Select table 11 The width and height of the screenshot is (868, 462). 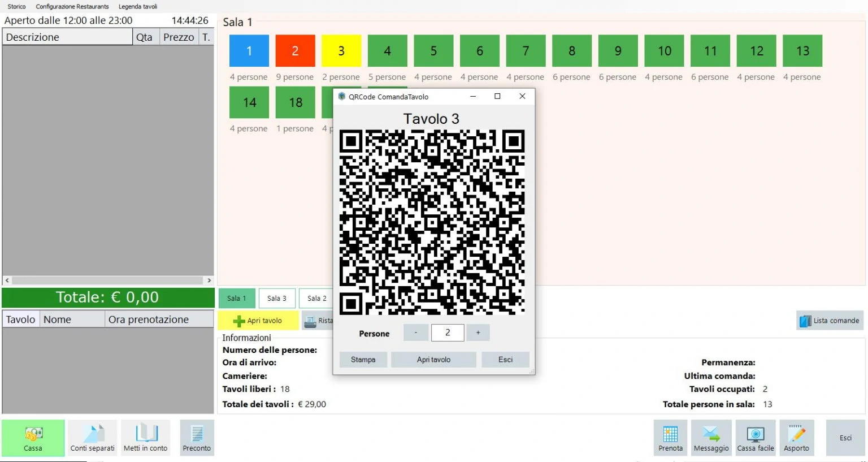tap(710, 51)
